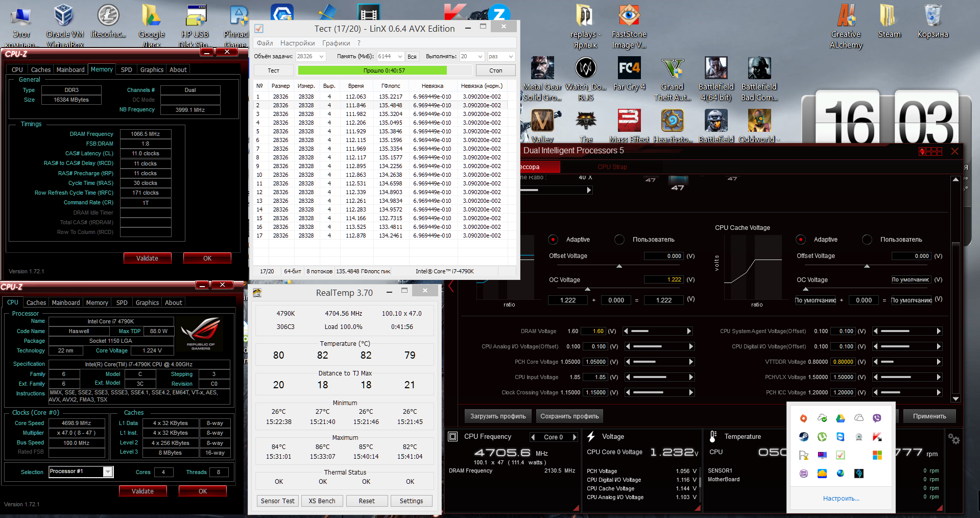Viewport: 980px width, 518px height.
Task: Click the CPU Input Voltage slider bar
Action: tap(659, 377)
